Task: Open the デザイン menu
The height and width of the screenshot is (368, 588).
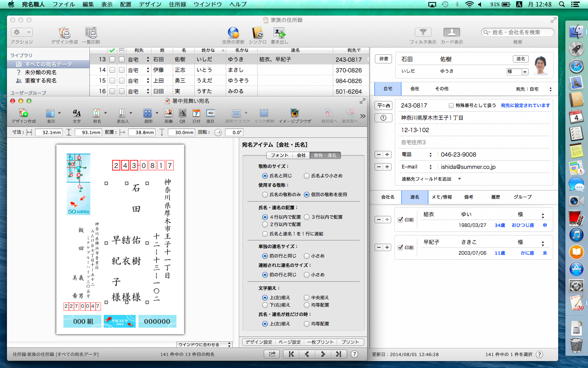Action: pyautogui.click(x=150, y=4)
